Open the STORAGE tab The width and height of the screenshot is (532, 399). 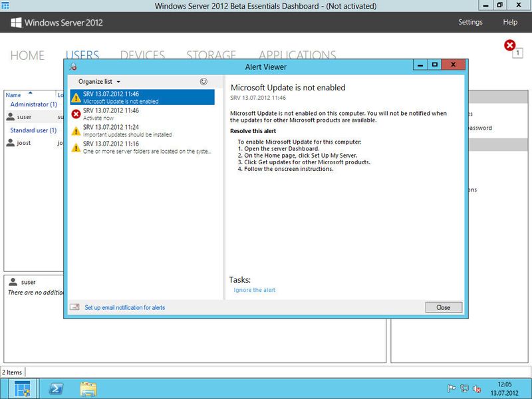point(211,56)
